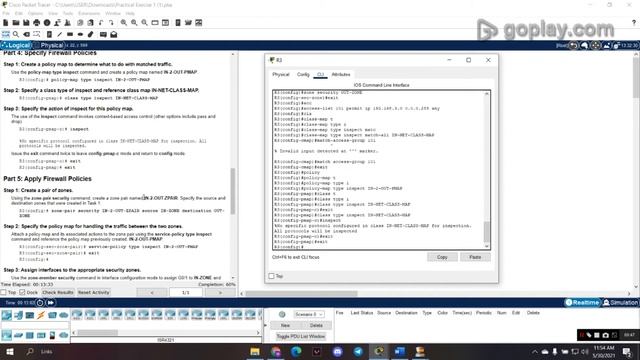The image size is (640, 360).
Task: Click the Windows Start button
Action: [x=10, y=351]
